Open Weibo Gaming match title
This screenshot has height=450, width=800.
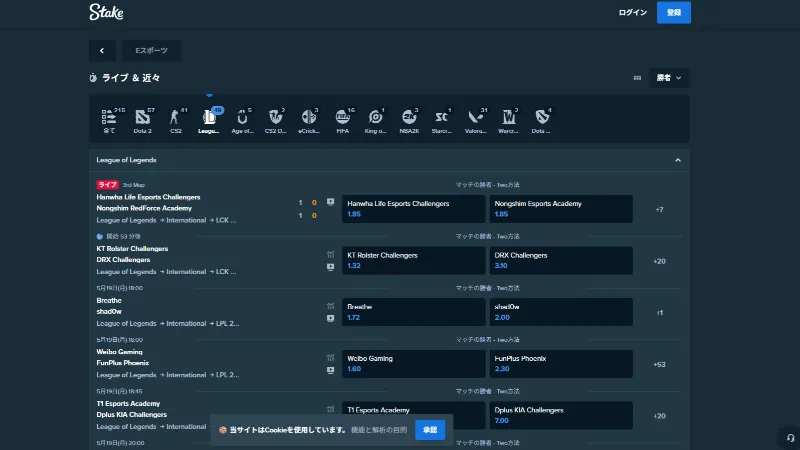point(119,352)
